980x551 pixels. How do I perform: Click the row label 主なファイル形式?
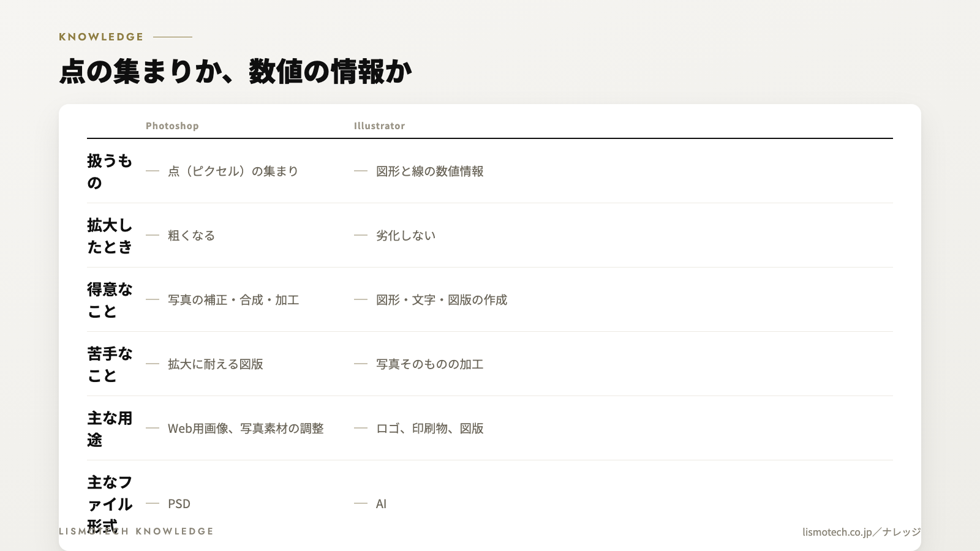(x=110, y=504)
